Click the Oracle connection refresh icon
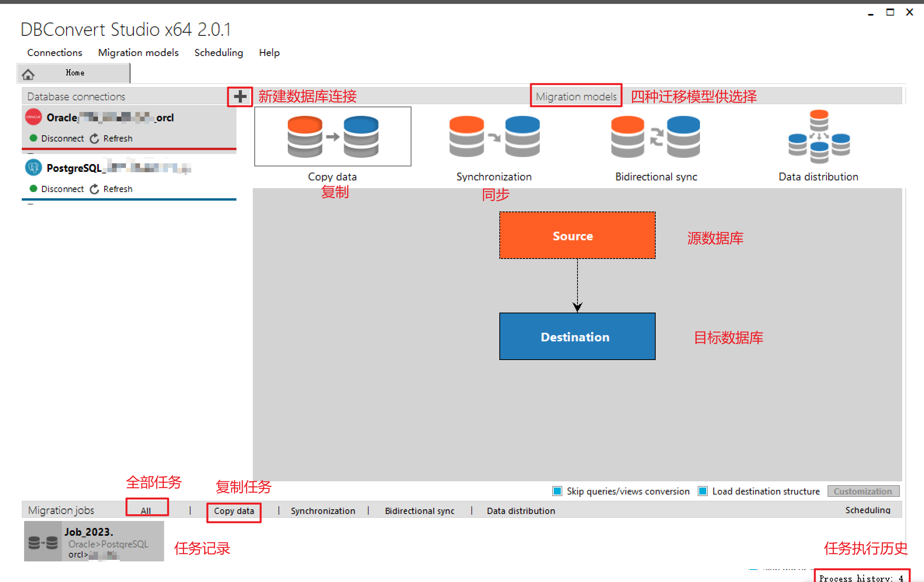The width and height of the screenshot is (924, 582). click(94, 138)
